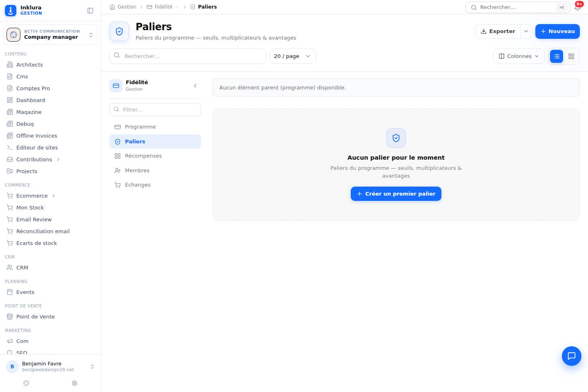Screen dimensions: 588x392
Task: Select Paliers in Fidélité menu
Action: pos(155,141)
